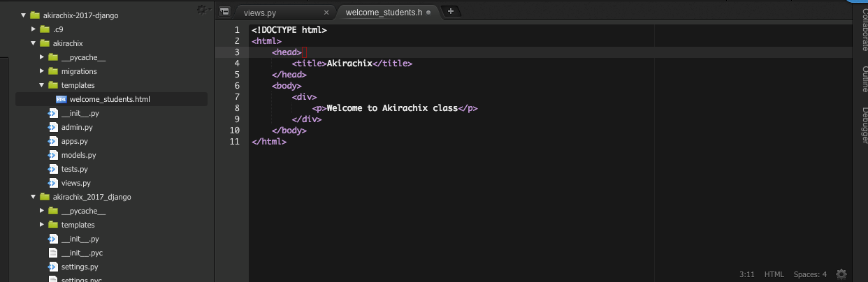
Task: Click the 'Welcome to Akirachix class' paragraph text
Action: coord(392,108)
